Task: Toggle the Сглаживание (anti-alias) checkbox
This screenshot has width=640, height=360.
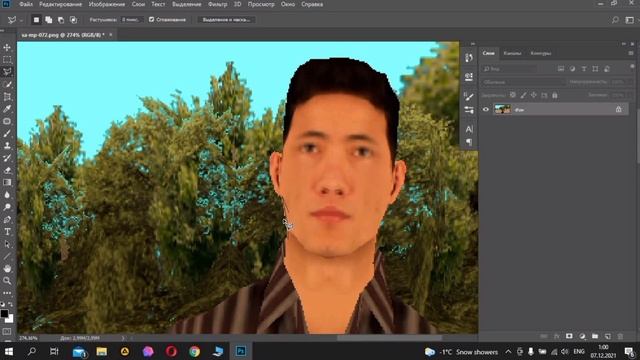Action: point(151,20)
